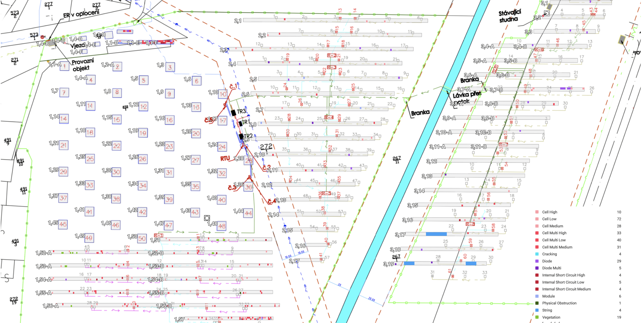Select the Vegetation green legend swatch

[x=537, y=317]
